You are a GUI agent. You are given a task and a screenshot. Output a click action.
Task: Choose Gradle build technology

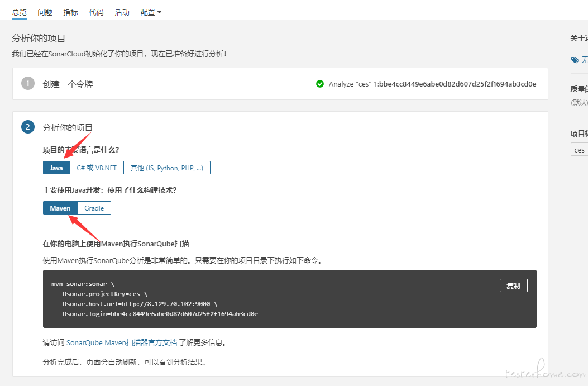point(94,208)
